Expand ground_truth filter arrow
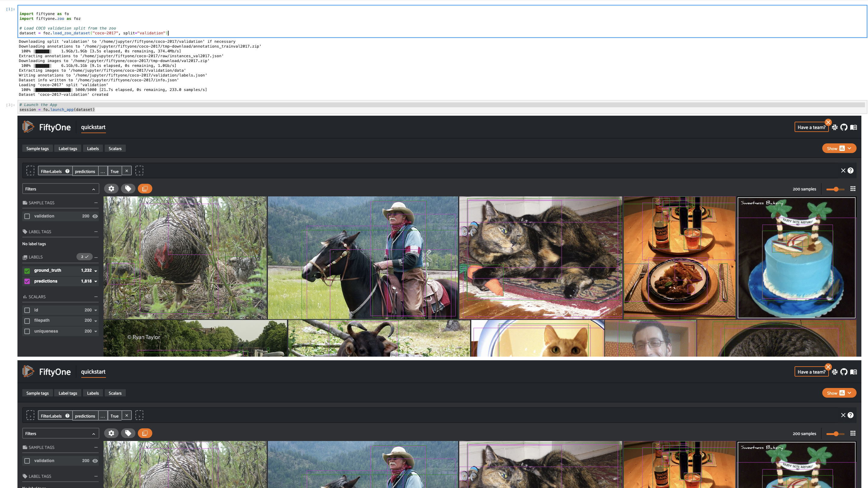This screenshot has height=488, width=868. 96,271
